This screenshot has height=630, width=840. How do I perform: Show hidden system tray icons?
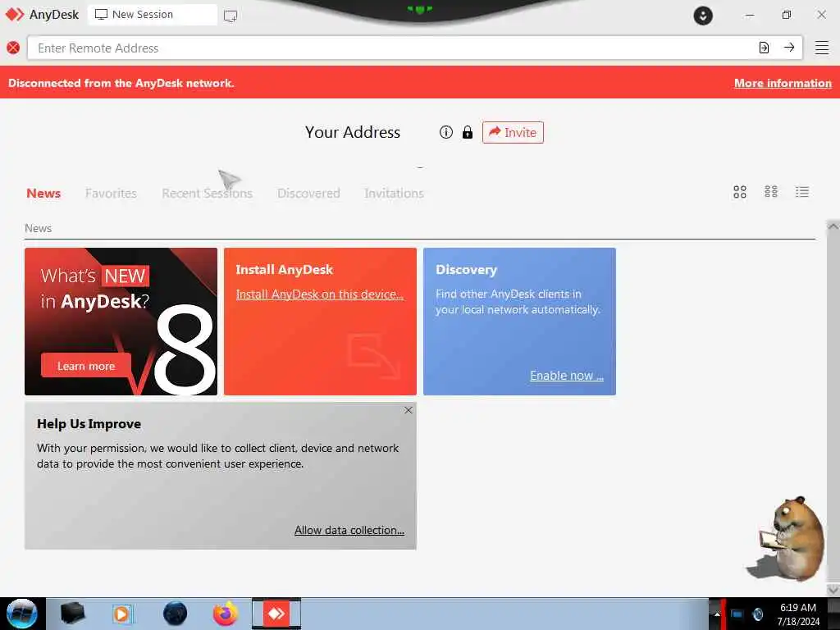click(716, 614)
